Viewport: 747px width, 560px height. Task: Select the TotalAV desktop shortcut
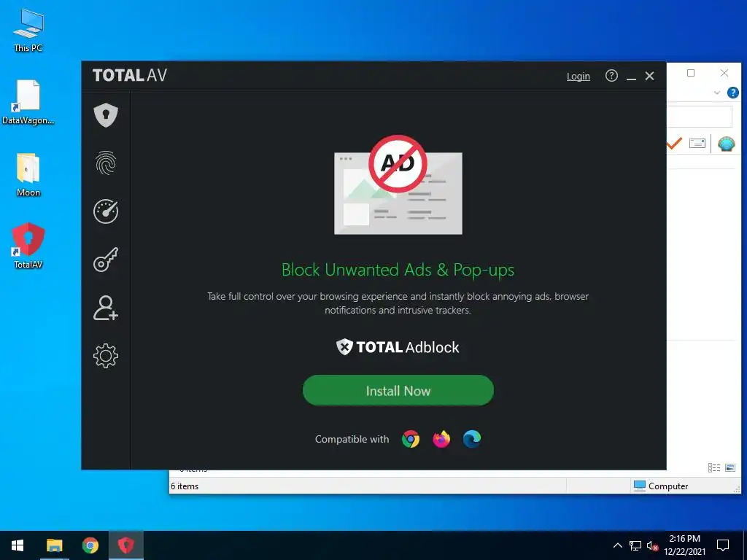coord(28,246)
